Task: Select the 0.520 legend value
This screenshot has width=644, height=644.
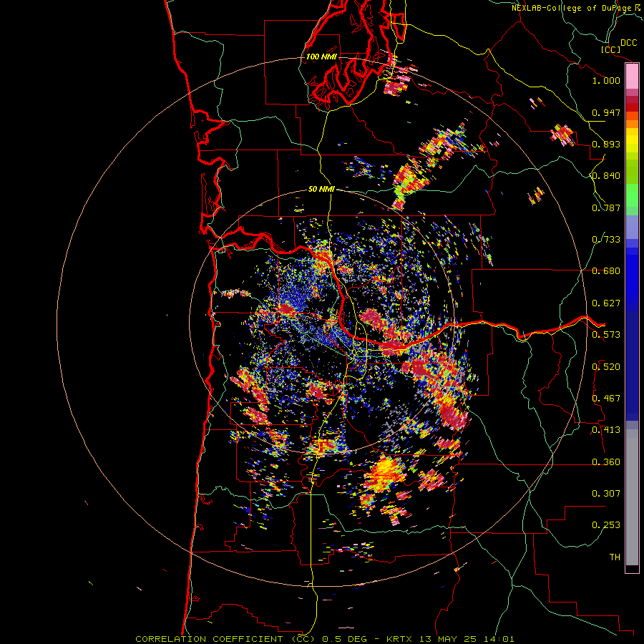Action: point(606,367)
